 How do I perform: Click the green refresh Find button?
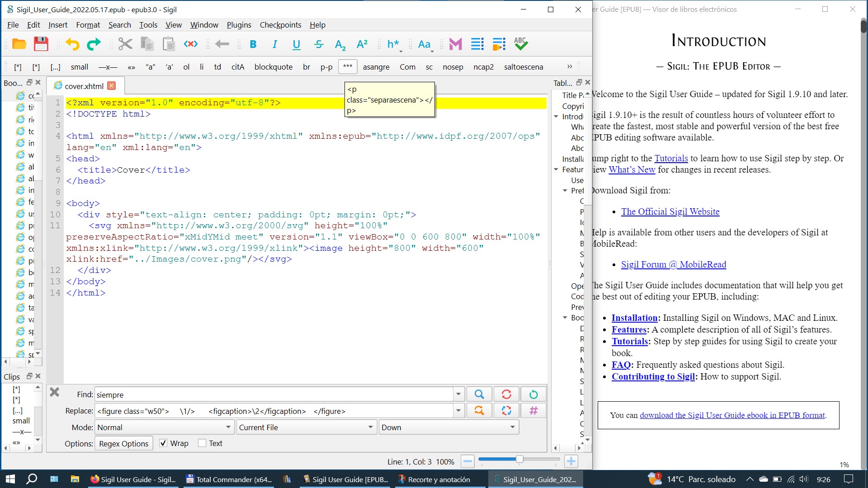click(x=533, y=394)
